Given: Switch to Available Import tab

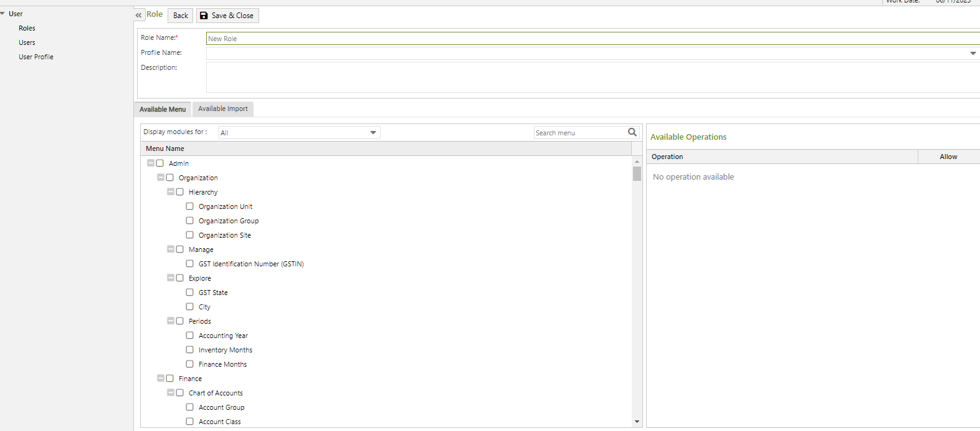Looking at the screenshot, I should click(x=222, y=109).
